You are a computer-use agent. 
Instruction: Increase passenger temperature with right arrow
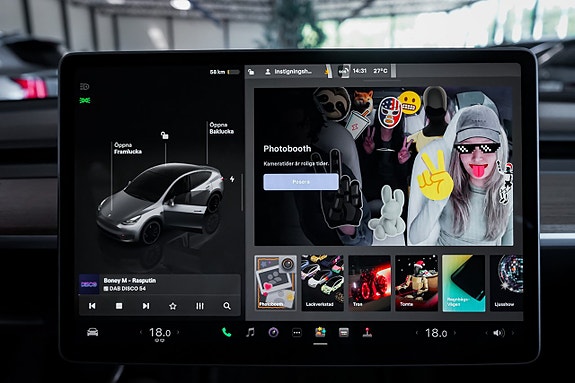pos(455,333)
